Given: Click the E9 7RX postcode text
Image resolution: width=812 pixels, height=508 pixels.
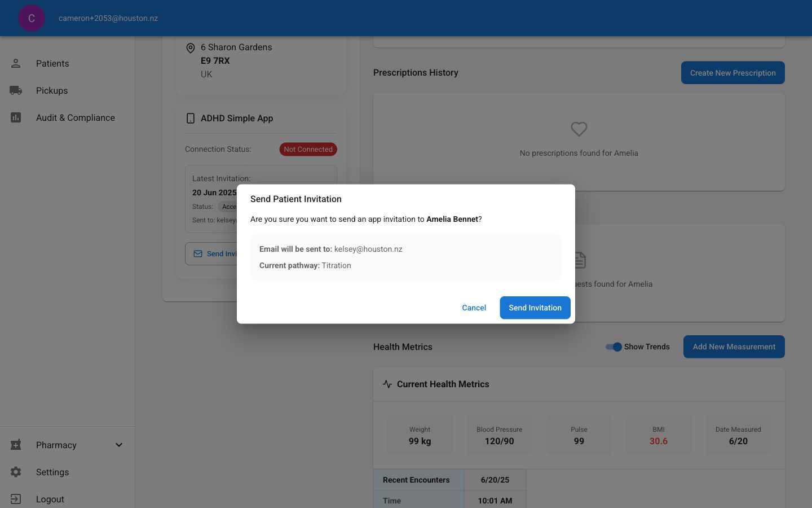Looking at the screenshot, I should pos(215,60).
